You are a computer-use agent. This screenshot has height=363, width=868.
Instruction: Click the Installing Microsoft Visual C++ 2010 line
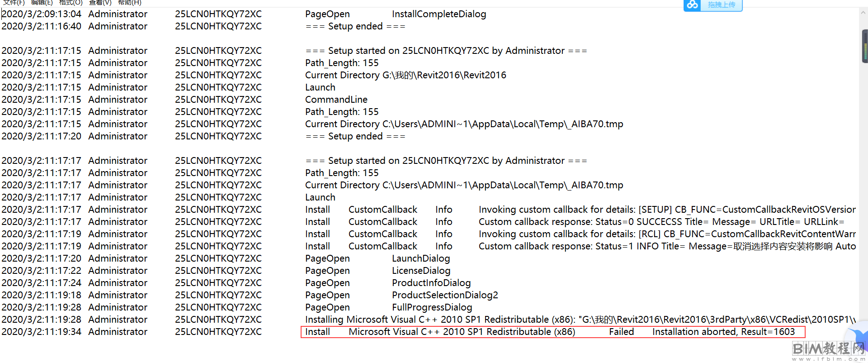[x=580, y=320]
